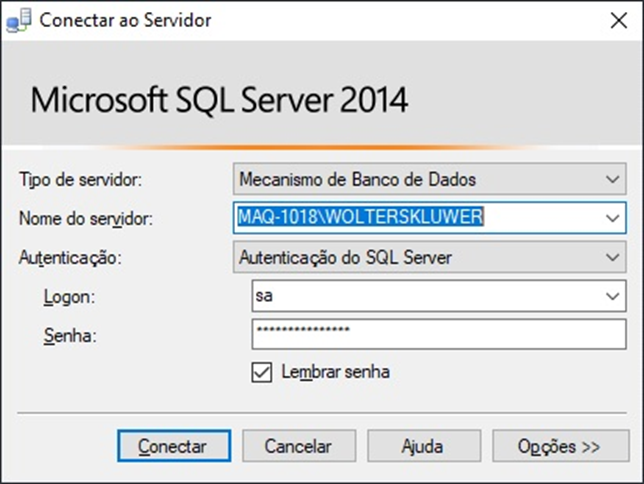Viewport: 644px width, 484px height.
Task: Click the Senha label
Action: (x=70, y=336)
